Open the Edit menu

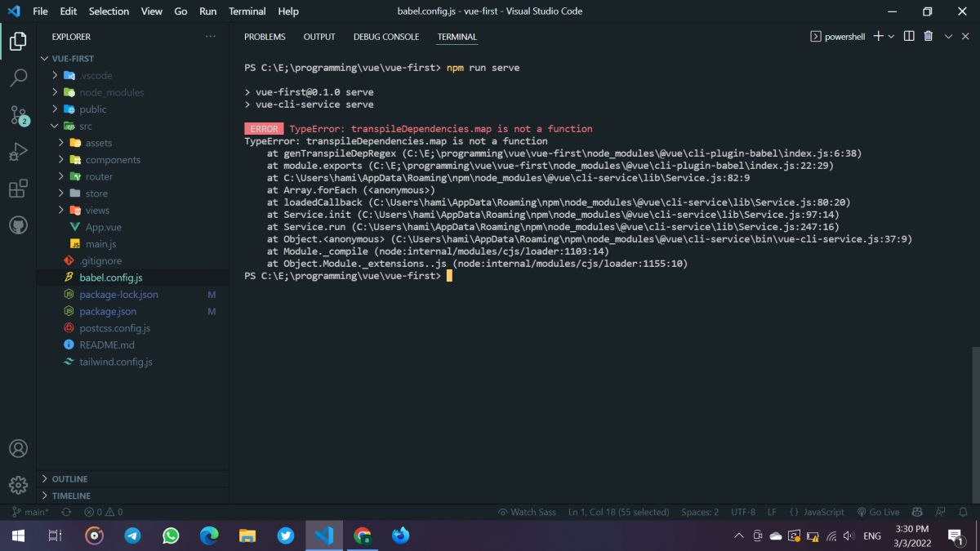[69, 11]
